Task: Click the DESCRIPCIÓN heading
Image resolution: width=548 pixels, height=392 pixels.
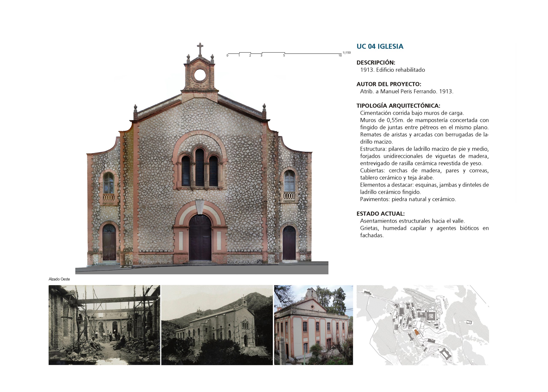Action: [x=376, y=62]
